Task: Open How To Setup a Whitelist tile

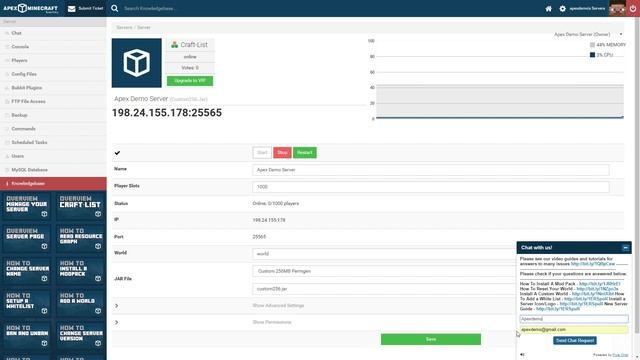Action: coord(27,303)
